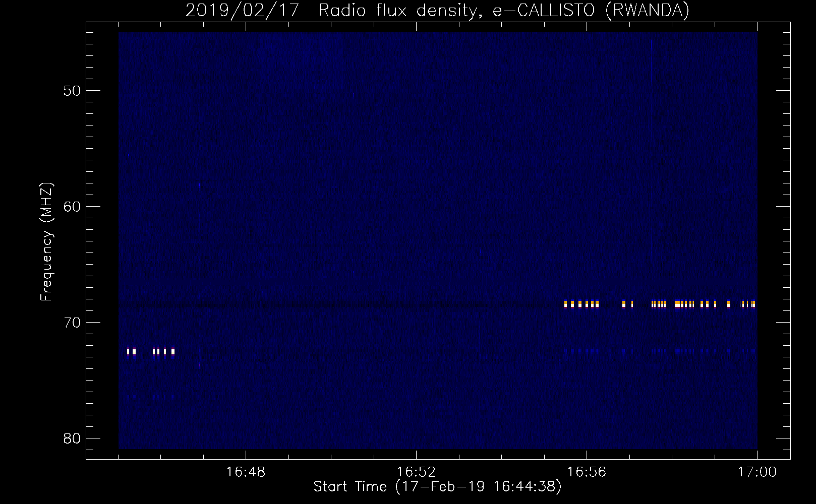
Task: Click the 80 MHz frequency tick label
Action: click(x=72, y=438)
